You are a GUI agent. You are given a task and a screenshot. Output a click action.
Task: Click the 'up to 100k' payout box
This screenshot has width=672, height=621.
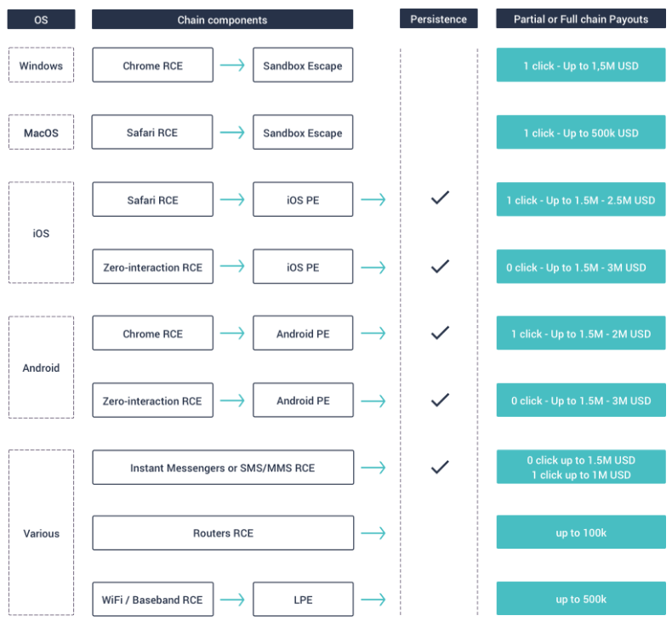pos(580,533)
